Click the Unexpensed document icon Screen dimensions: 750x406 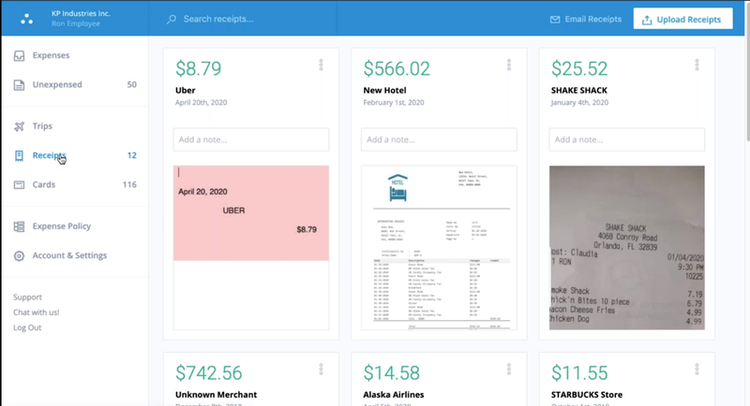19,85
